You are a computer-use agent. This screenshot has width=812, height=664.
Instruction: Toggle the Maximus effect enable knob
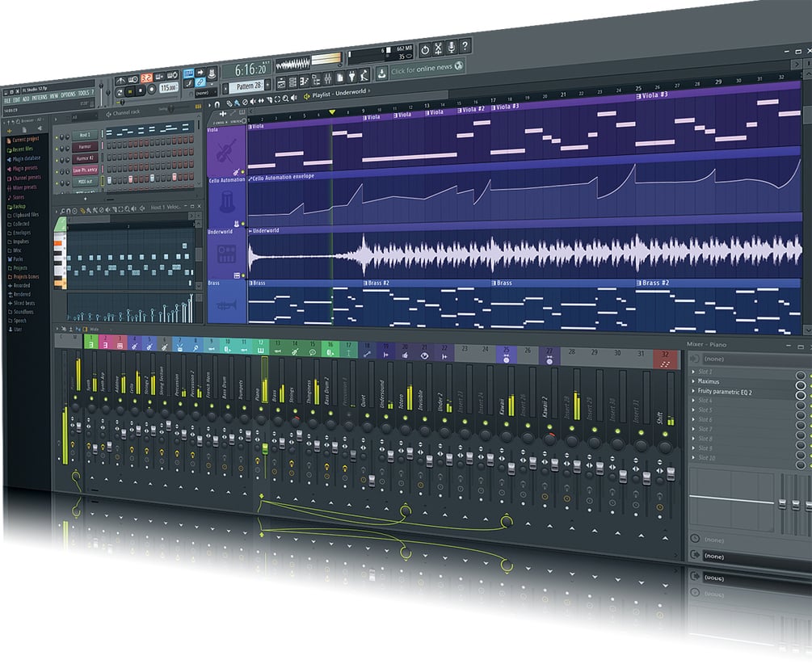point(801,385)
